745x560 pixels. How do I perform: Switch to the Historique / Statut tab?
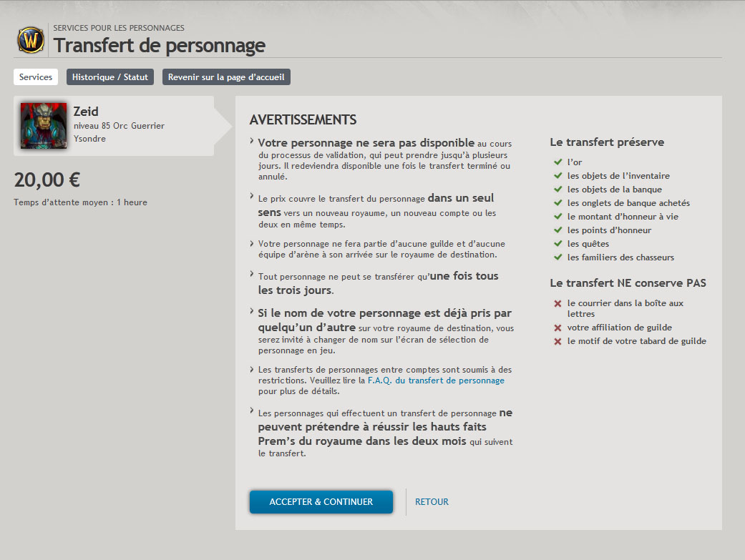tap(110, 77)
